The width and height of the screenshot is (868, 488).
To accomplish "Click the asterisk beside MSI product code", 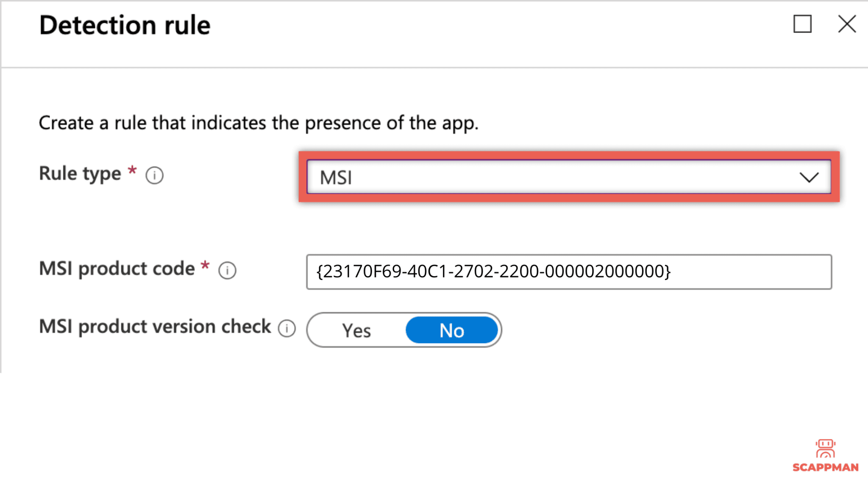I will click(x=205, y=266).
